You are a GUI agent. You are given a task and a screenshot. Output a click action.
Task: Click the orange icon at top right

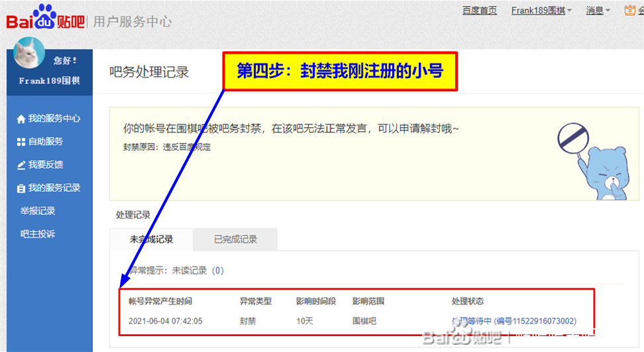tap(630, 11)
